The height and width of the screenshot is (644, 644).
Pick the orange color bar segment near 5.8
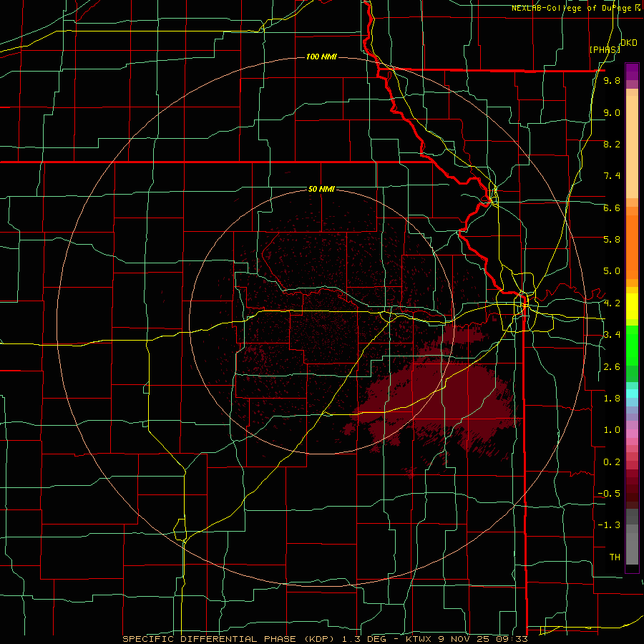point(632,247)
